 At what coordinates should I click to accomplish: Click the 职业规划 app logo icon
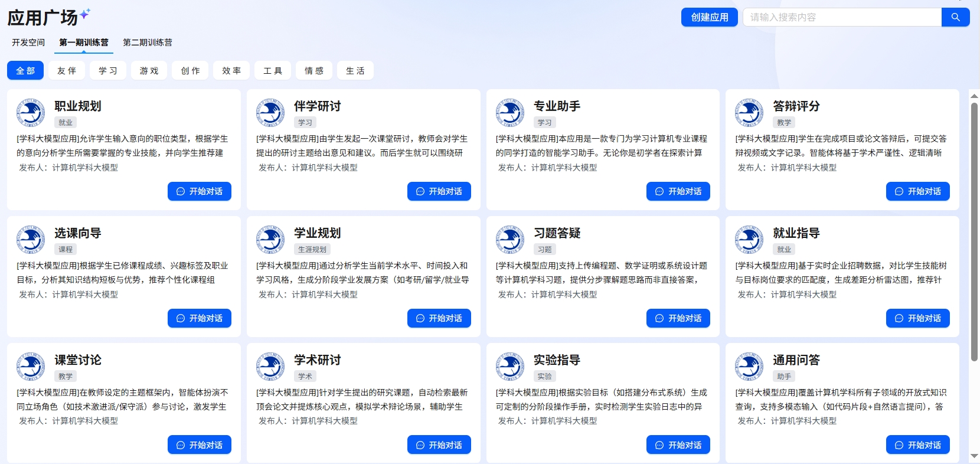click(31, 113)
